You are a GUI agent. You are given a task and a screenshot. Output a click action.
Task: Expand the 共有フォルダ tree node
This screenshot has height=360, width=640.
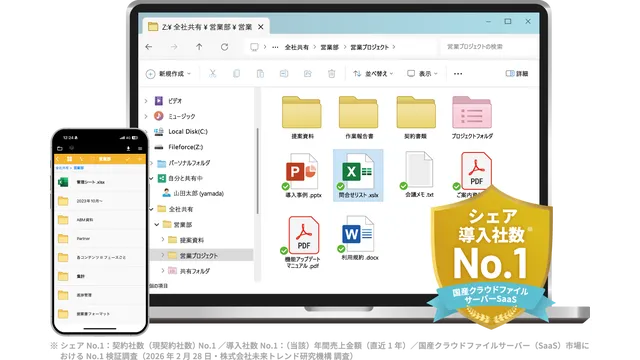coord(162,271)
